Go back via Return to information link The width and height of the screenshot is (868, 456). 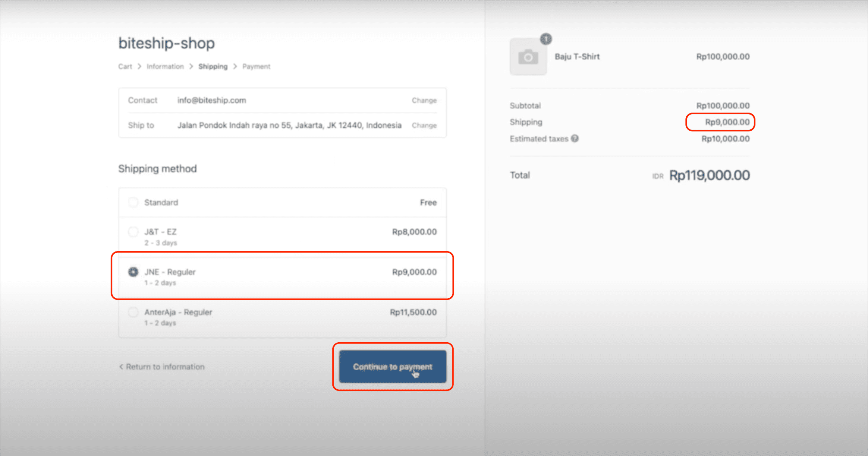[x=162, y=367]
